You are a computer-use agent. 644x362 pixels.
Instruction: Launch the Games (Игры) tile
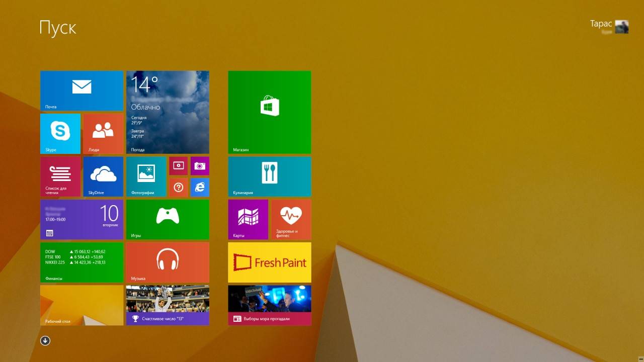[x=168, y=219]
